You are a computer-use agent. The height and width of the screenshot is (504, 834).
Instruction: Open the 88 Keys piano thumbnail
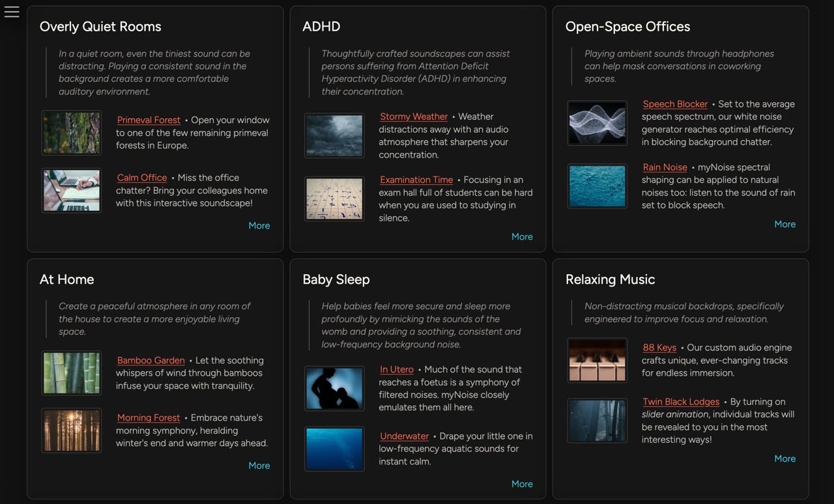point(597,360)
